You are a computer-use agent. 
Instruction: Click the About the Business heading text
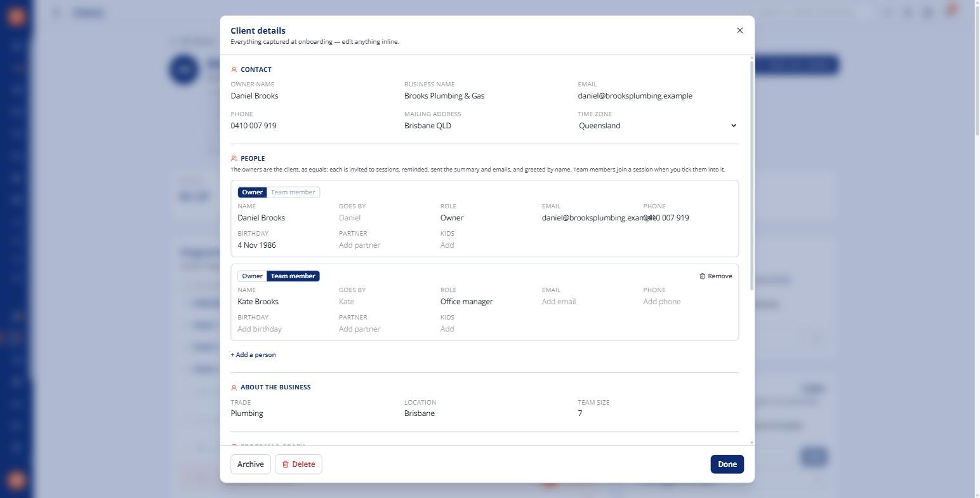click(x=275, y=387)
